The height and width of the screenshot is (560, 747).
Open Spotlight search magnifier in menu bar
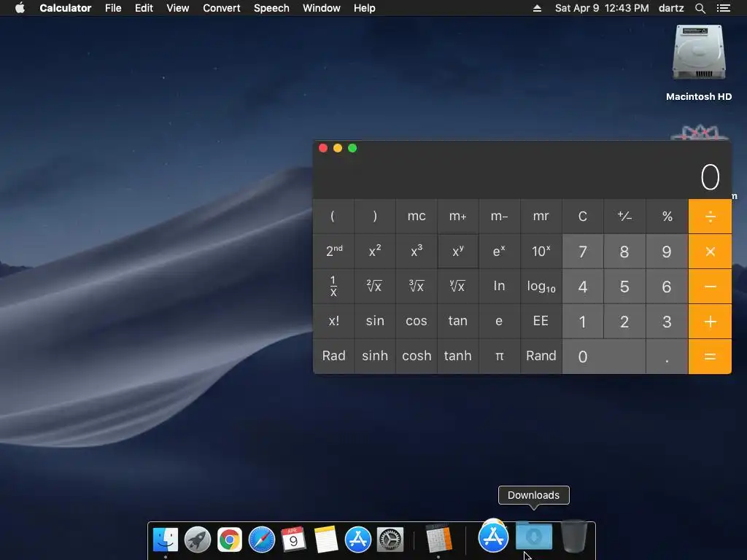pyautogui.click(x=700, y=8)
